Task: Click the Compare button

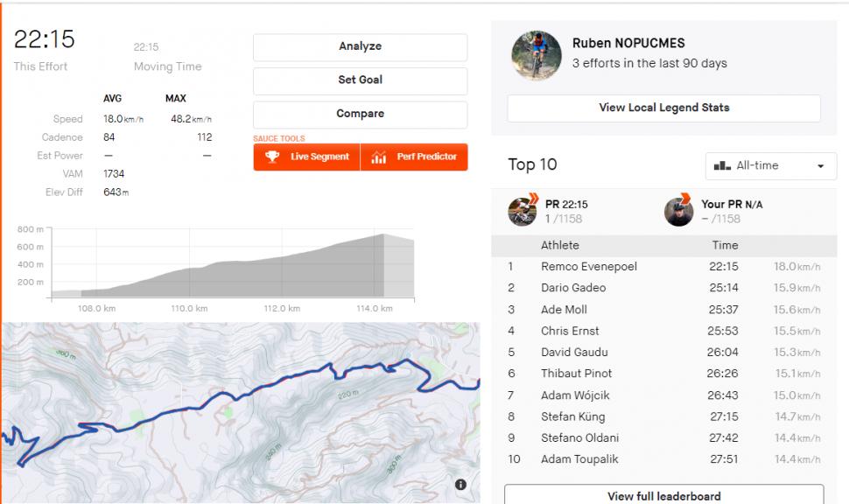Action: tap(360, 115)
